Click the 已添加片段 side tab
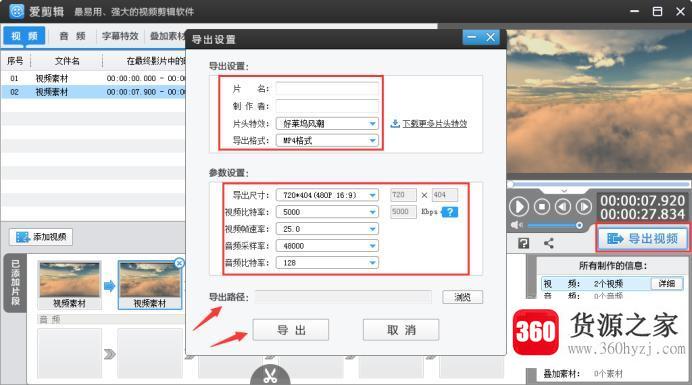The image size is (692, 385). (15, 283)
